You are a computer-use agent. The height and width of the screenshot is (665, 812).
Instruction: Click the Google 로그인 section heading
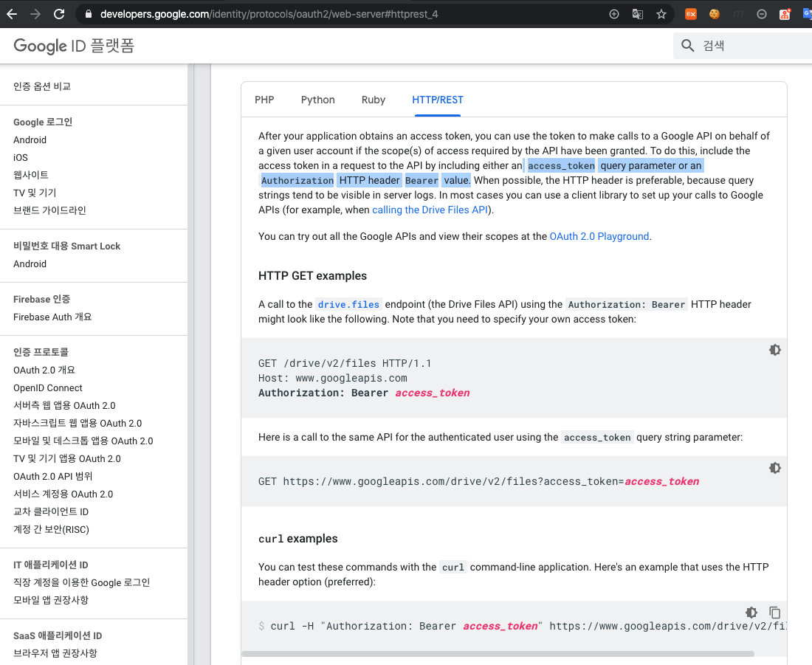[x=43, y=123]
